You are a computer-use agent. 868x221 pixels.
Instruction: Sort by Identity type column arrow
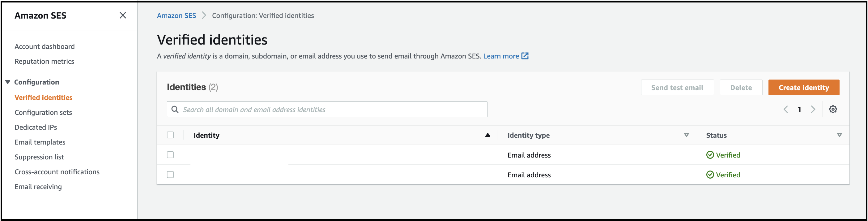(686, 135)
